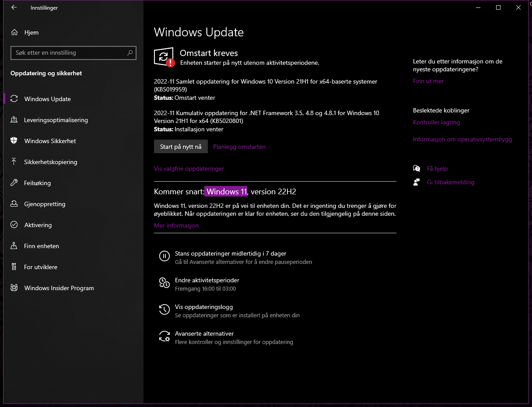Maximize the Innstillinger window
This screenshot has width=532, height=407.
pyautogui.click(x=498, y=7)
